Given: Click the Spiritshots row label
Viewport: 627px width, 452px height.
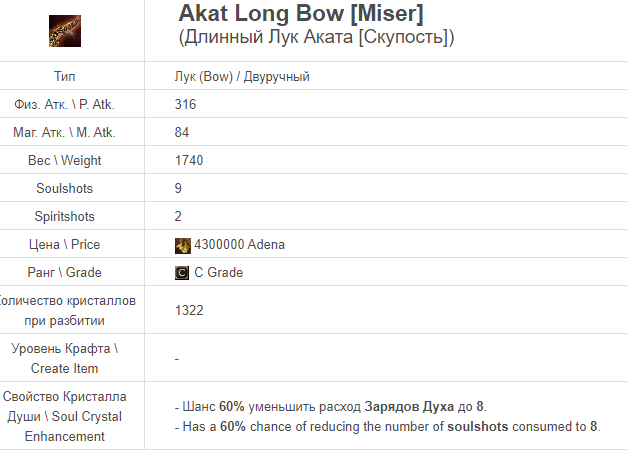Looking at the screenshot, I should click(x=64, y=216).
